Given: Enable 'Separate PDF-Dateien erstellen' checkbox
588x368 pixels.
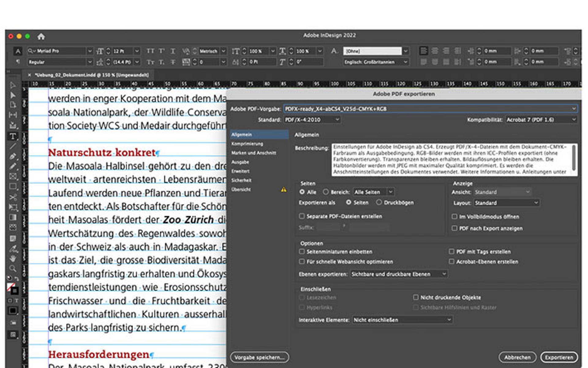Looking at the screenshot, I should click(302, 216).
